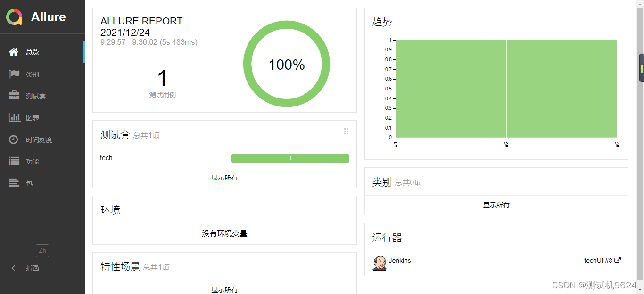This screenshot has height=294, width=644.
Task: Click the green trend chart area
Action: (x=507, y=89)
